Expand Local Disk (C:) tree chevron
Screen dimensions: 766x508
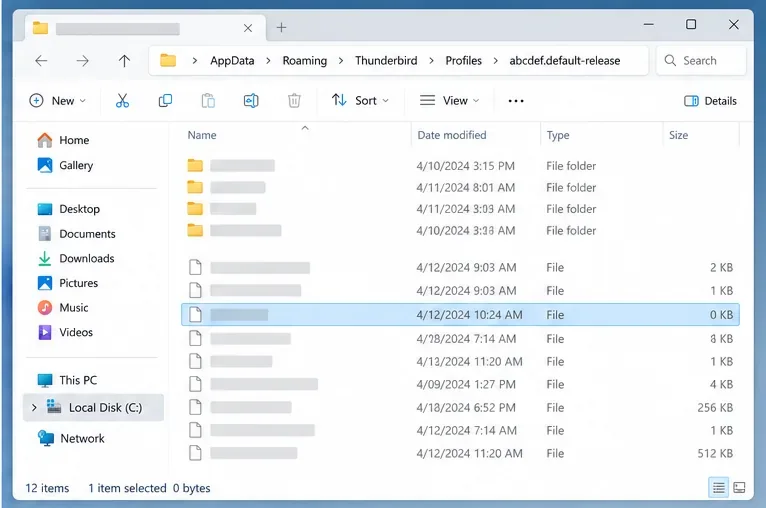pyautogui.click(x=34, y=407)
